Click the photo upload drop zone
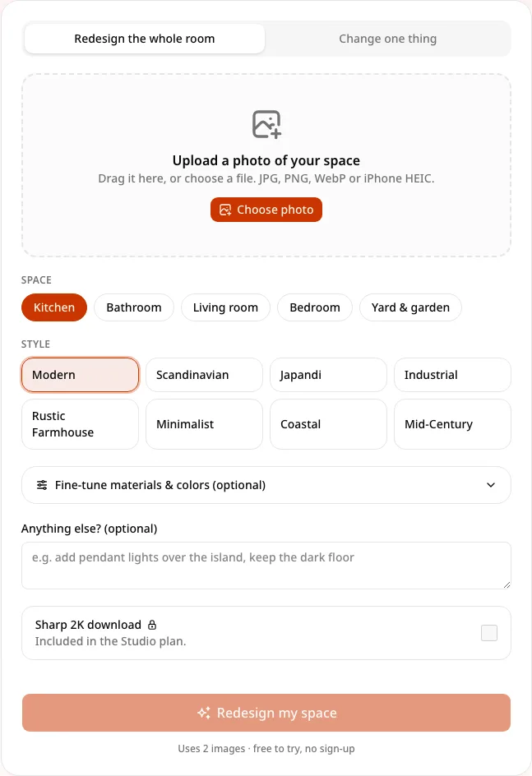This screenshot has height=776, width=532. (x=266, y=165)
